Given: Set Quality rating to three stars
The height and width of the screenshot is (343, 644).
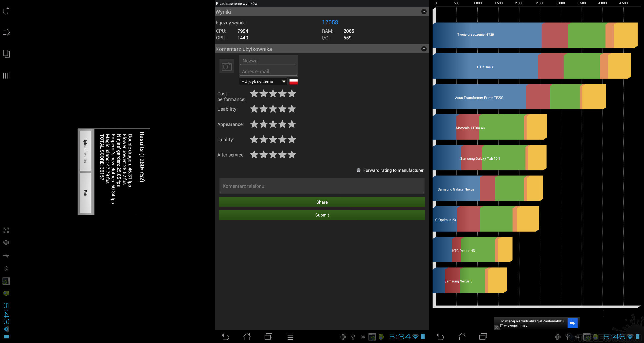Looking at the screenshot, I should pos(273,140).
